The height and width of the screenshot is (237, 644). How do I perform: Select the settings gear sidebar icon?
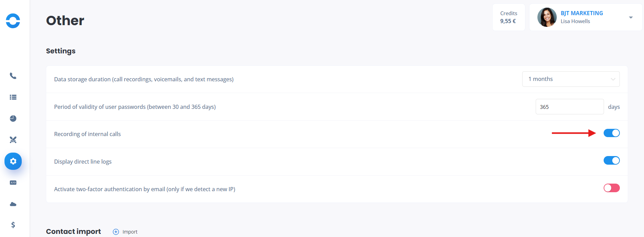13,161
